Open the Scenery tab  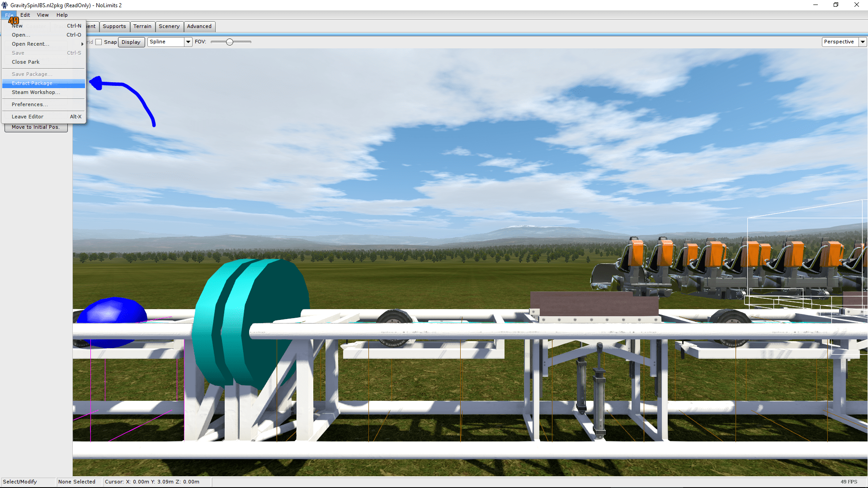pos(169,26)
